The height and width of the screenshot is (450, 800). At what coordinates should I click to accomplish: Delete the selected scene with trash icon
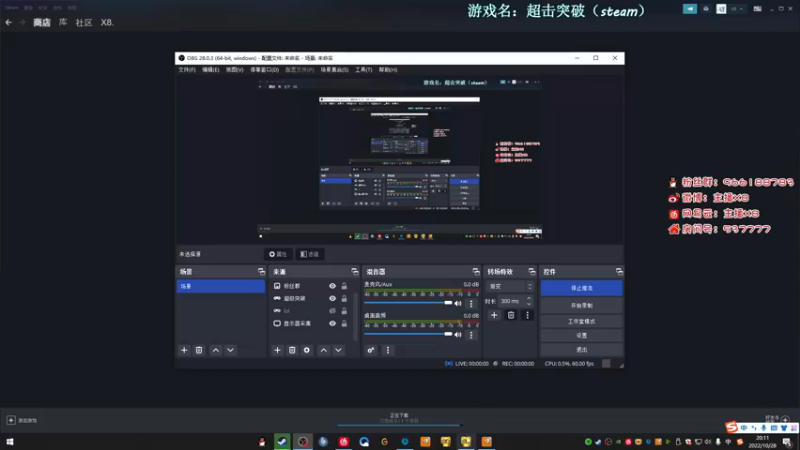199,351
